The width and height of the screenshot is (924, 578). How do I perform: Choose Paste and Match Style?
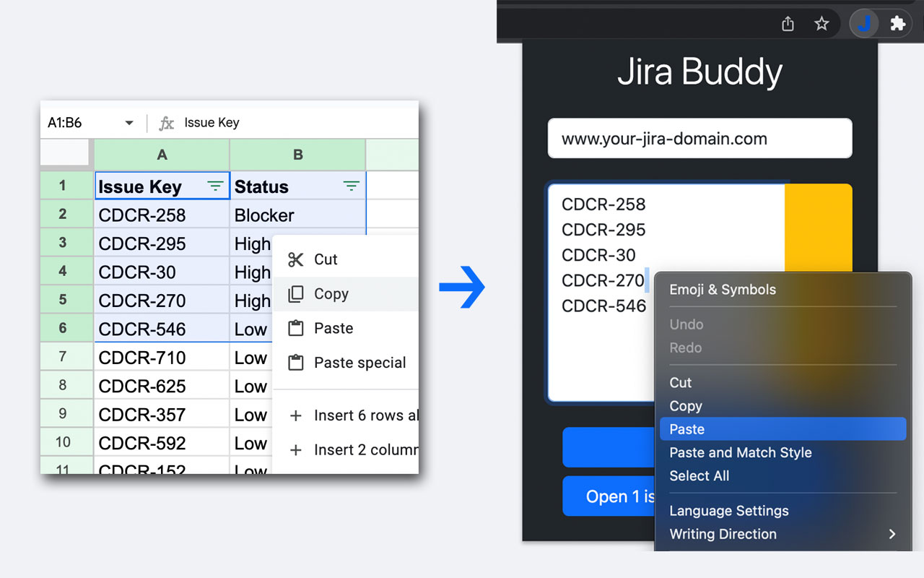[x=783, y=452]
